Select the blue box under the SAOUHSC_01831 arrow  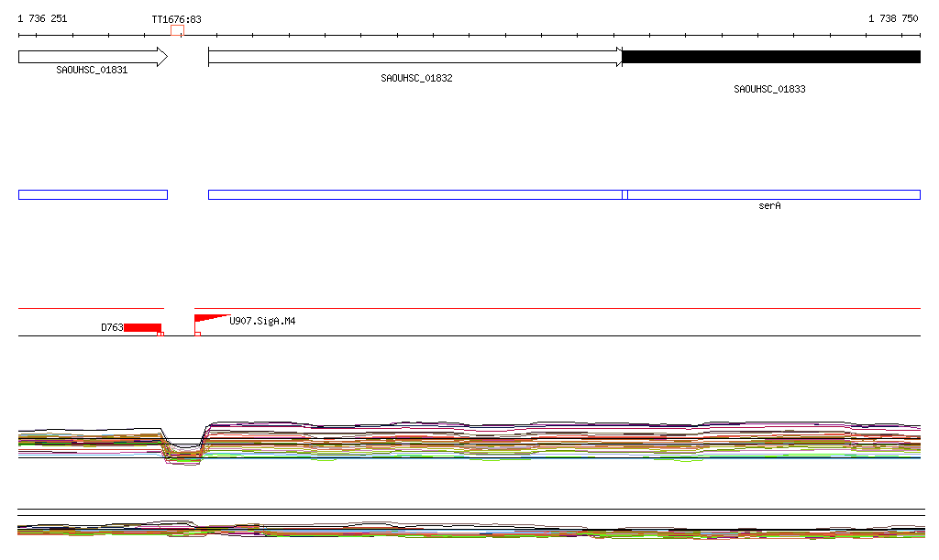tap(93, 194)
